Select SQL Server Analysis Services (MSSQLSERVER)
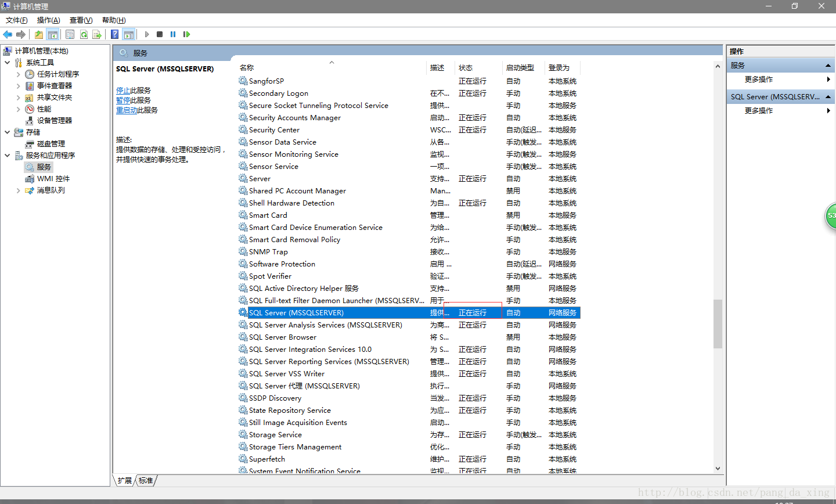The height and width of the screenshot is (504, 836). [x=409, y=325]
